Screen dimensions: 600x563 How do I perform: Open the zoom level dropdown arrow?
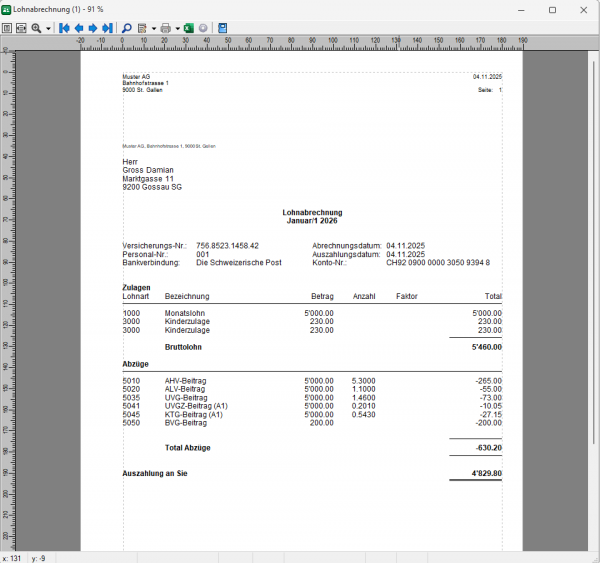(48, 28)
